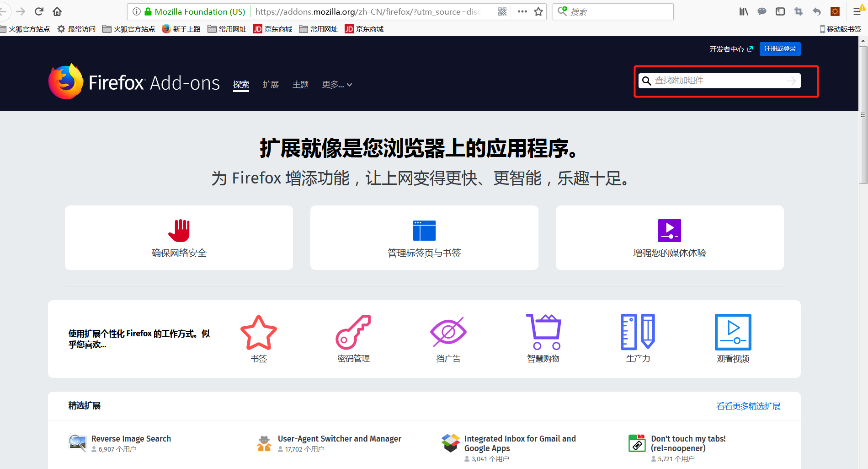Open the 生产力 ruler-pencil category
Screen dimensions: 868x469
(638, 339)
